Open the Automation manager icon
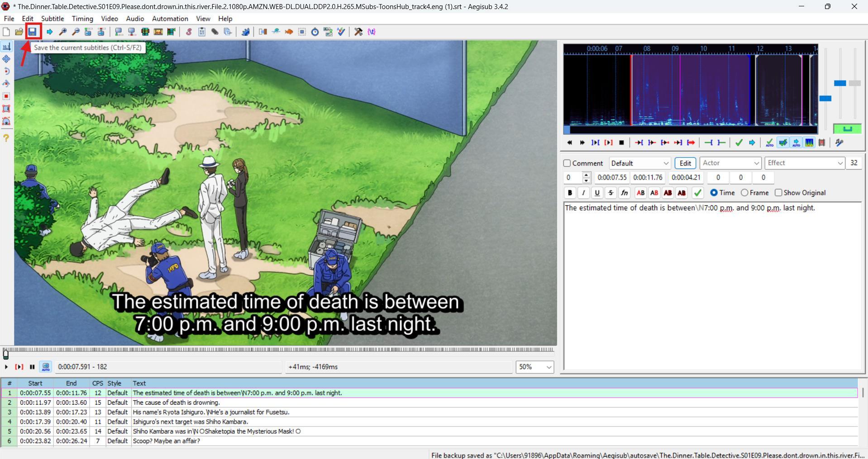This screenshot has width=868, height=459. (246, 32)
